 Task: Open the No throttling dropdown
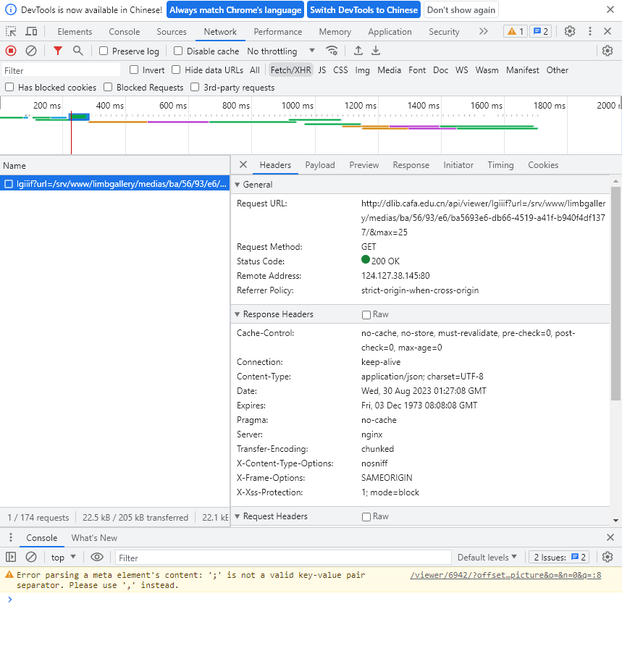[x=281, y=51]
